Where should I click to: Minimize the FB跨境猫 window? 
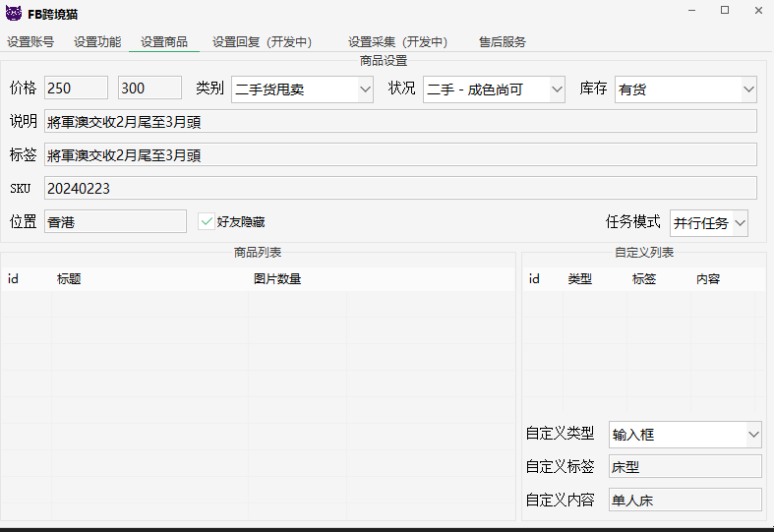click(685, 11)
